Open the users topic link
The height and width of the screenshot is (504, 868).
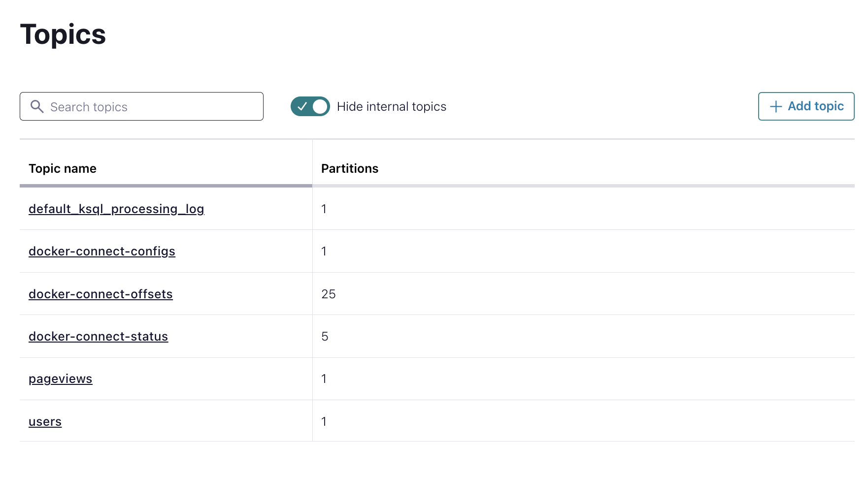pyautogui.click(x=45, y=422)
